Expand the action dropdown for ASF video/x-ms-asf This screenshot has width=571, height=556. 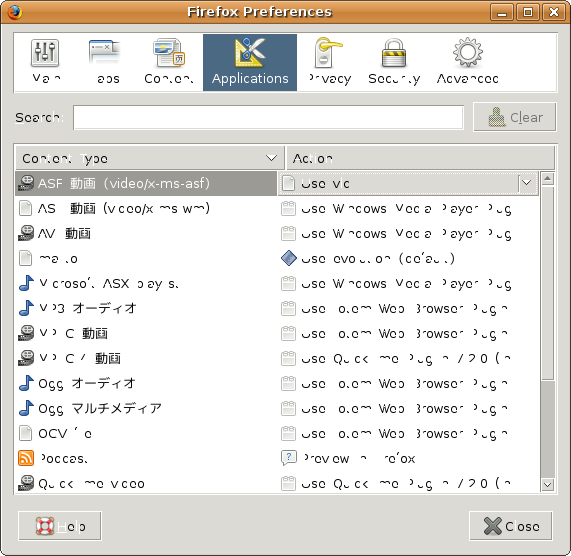click(527, 183)
